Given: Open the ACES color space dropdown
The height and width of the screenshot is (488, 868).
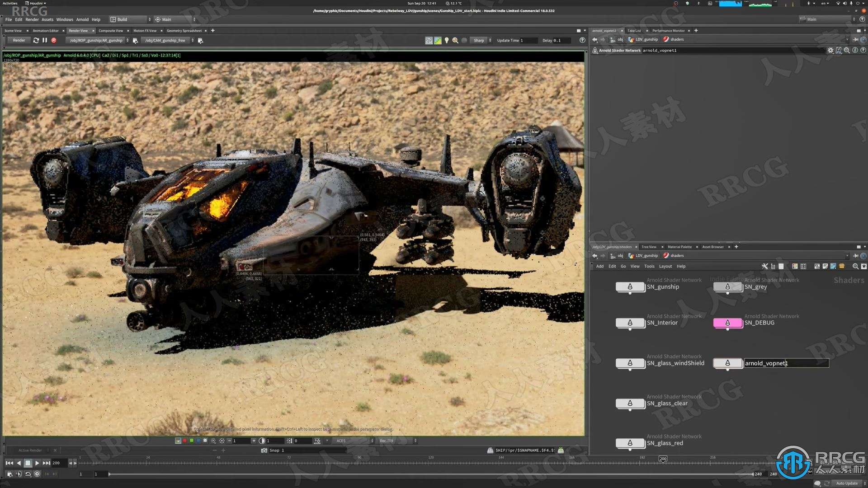Looking at the screenshot, I should tap(354, 441).
